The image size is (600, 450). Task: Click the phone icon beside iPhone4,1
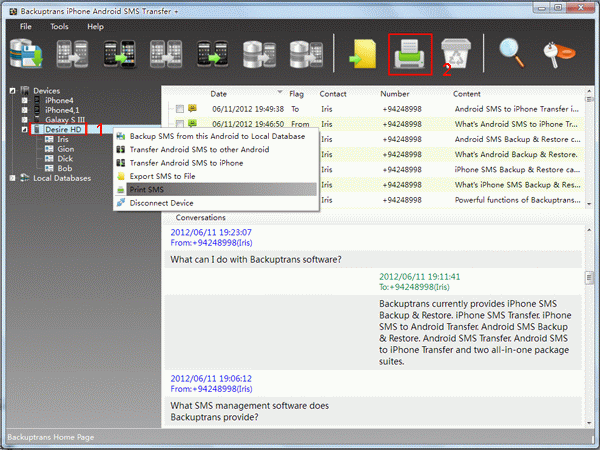(37, 110)
